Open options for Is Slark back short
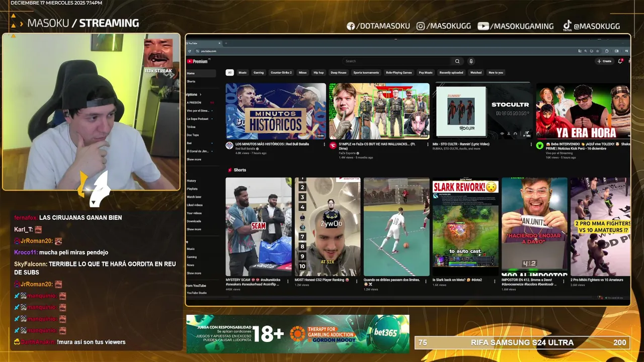Viewport: 644px width, 362px height. 495,281
